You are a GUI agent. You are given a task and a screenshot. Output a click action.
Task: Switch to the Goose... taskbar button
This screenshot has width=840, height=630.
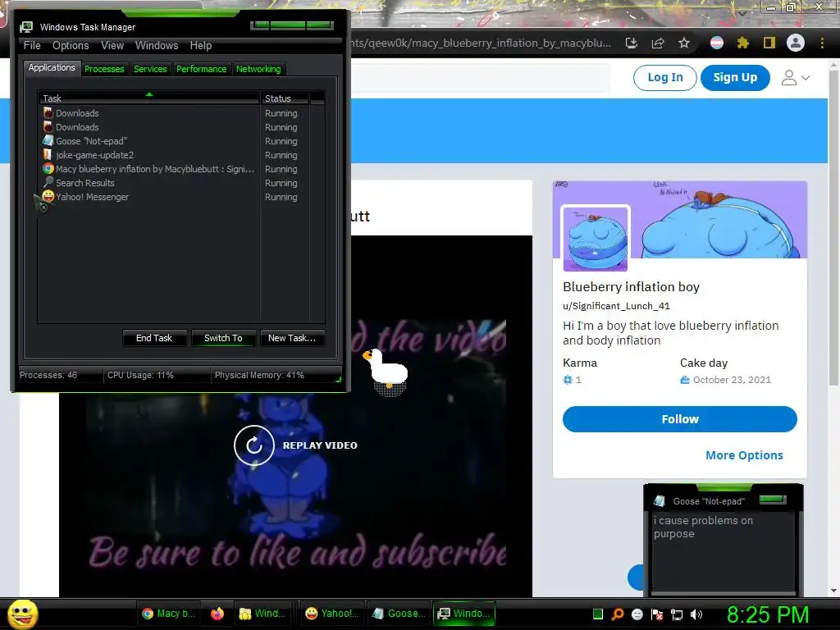click(400, 614)
